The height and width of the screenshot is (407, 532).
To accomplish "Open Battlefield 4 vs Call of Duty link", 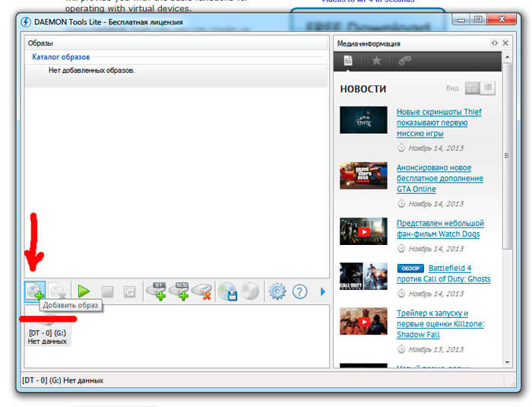I will (x=444, y=273).
